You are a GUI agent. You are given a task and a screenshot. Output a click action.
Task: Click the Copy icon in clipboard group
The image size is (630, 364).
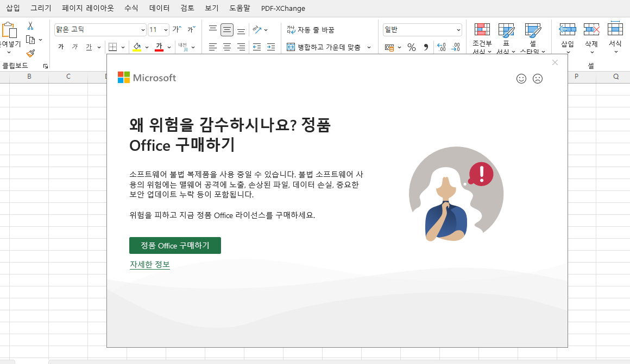click(30, 40)
